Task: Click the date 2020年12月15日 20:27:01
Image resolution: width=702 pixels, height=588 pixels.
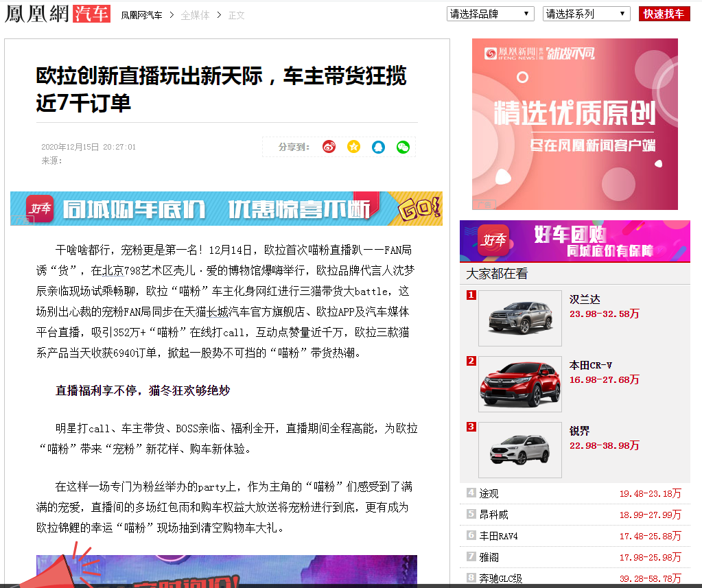Action: (89, 147)
